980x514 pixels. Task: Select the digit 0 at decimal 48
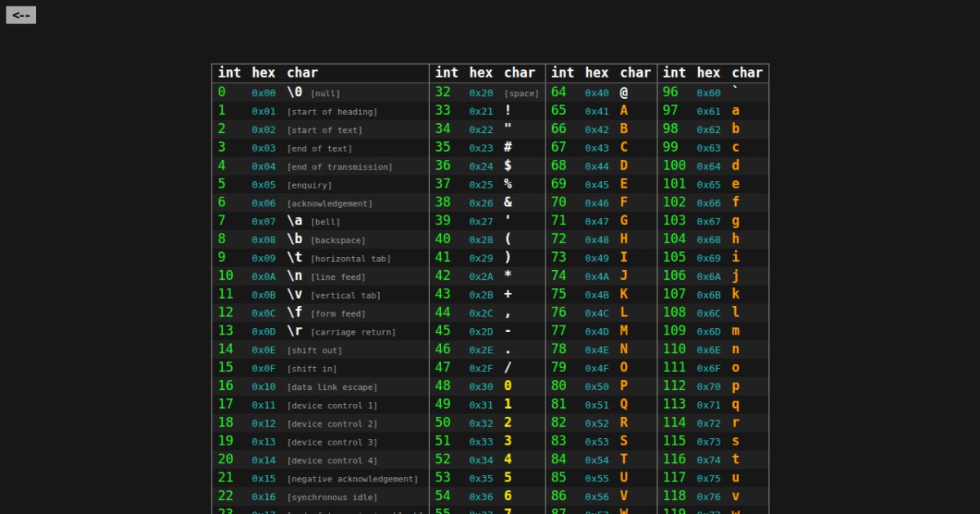507,386
